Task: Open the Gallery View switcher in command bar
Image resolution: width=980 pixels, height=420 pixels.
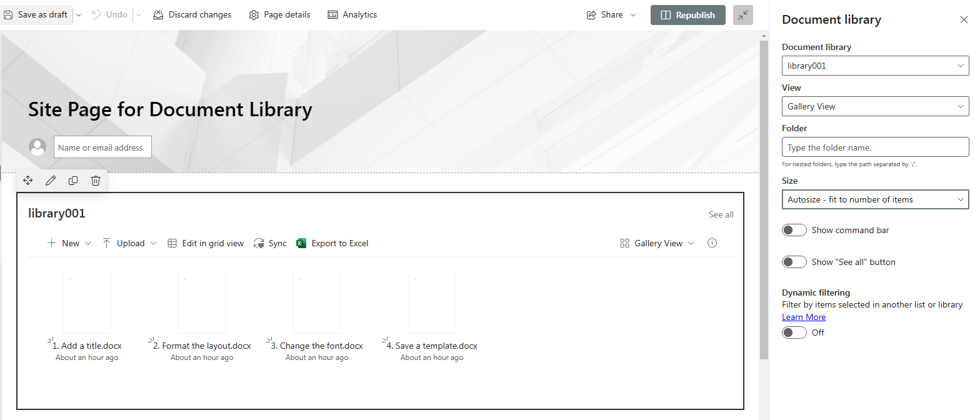Action: [x=657, y=243]
